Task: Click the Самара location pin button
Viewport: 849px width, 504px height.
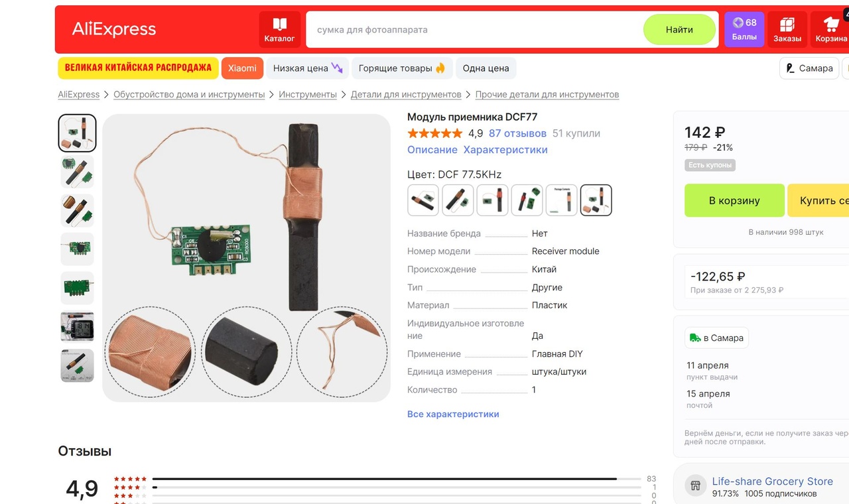Action: [809, 68]
